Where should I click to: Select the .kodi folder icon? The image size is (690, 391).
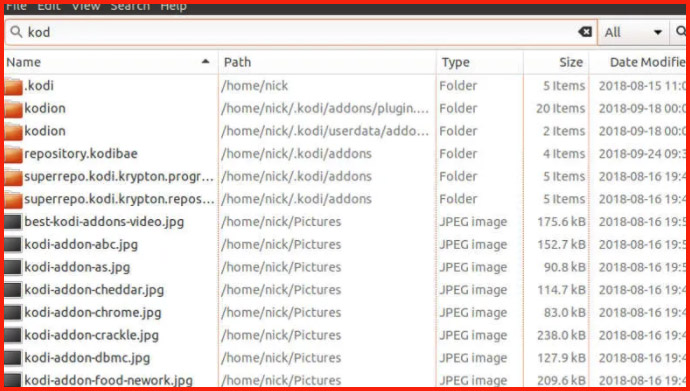14,86
